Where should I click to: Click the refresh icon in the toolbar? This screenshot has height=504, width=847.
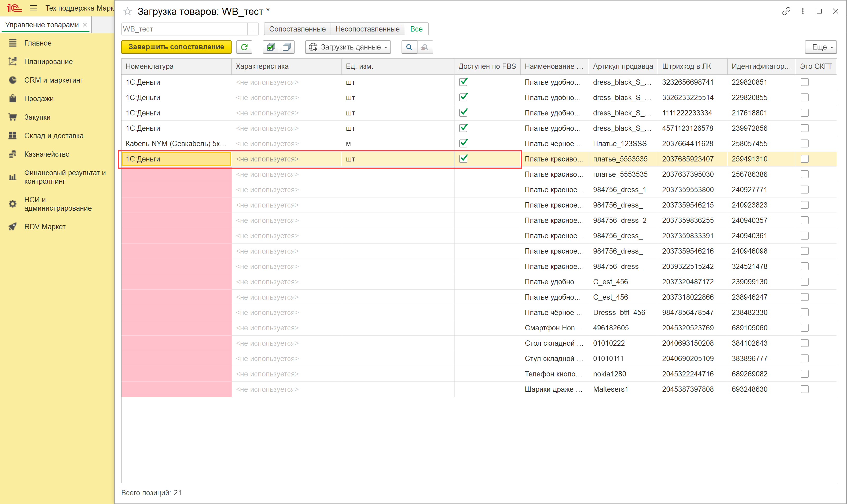click(x=244, y=47)
